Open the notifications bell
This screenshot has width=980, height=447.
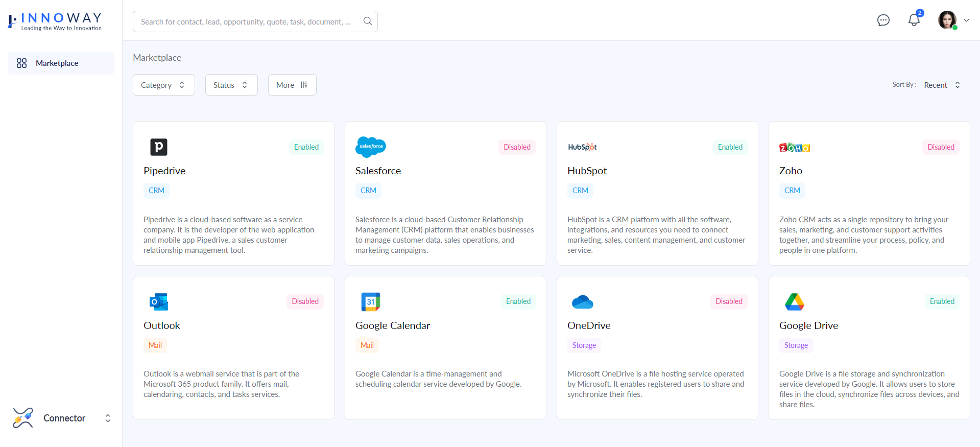(x=914, y=20)
